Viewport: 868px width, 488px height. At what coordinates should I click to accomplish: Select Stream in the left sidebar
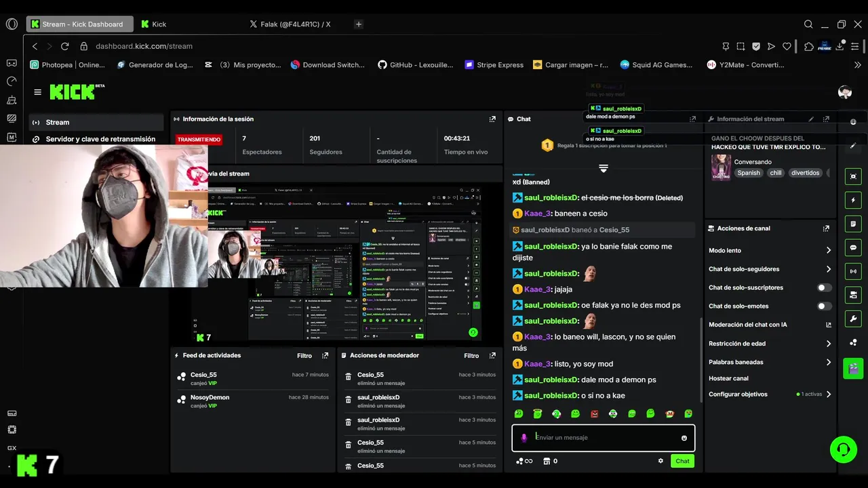tap(96, 122)
